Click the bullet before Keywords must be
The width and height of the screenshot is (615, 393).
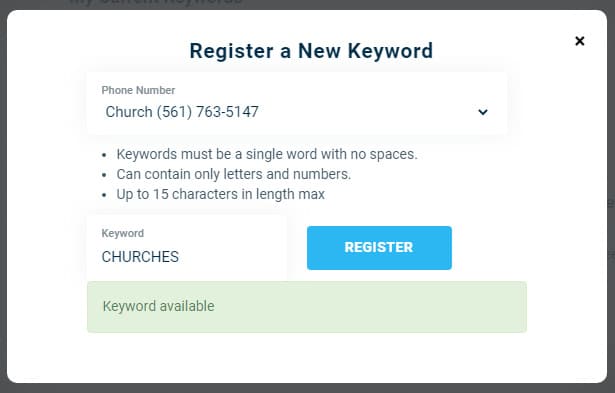coord(104,155)
